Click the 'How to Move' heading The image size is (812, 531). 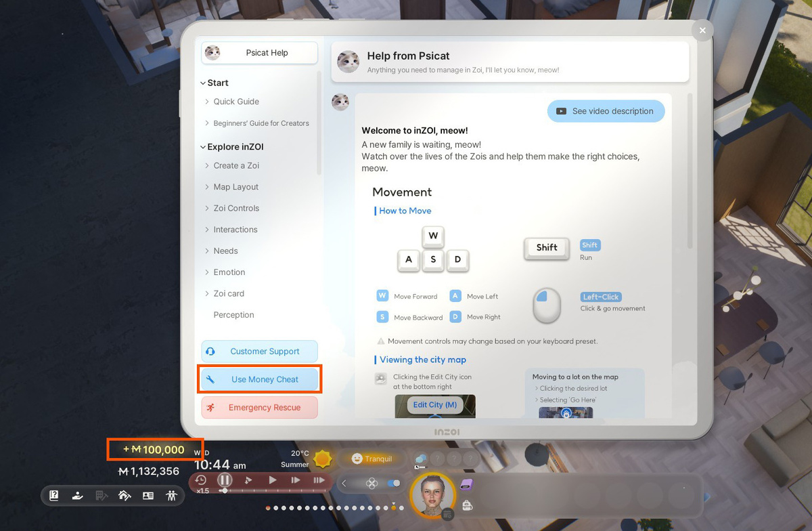(x=405, y=211)
